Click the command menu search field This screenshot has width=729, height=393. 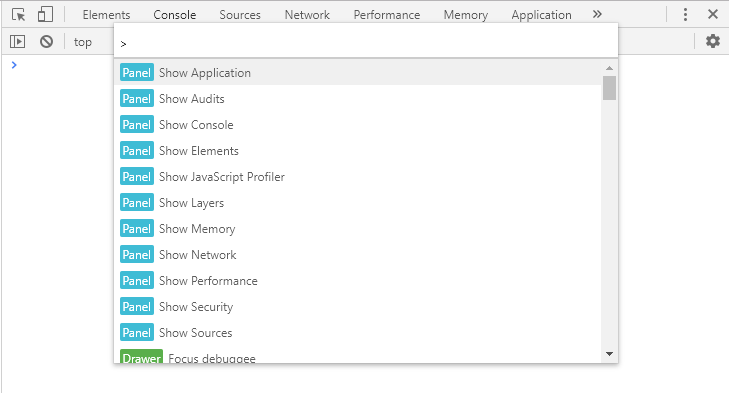pyautogui.click(x=366, y=43)
